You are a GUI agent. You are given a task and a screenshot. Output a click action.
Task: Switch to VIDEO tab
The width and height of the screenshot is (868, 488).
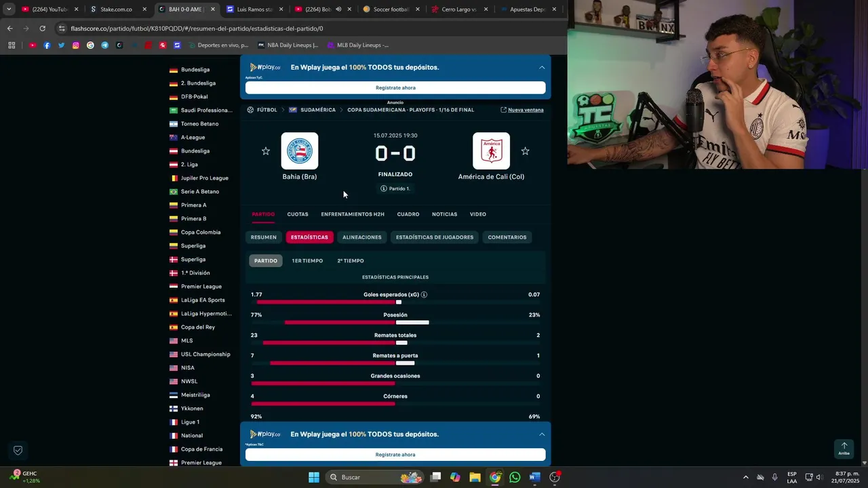pos(478,214)
